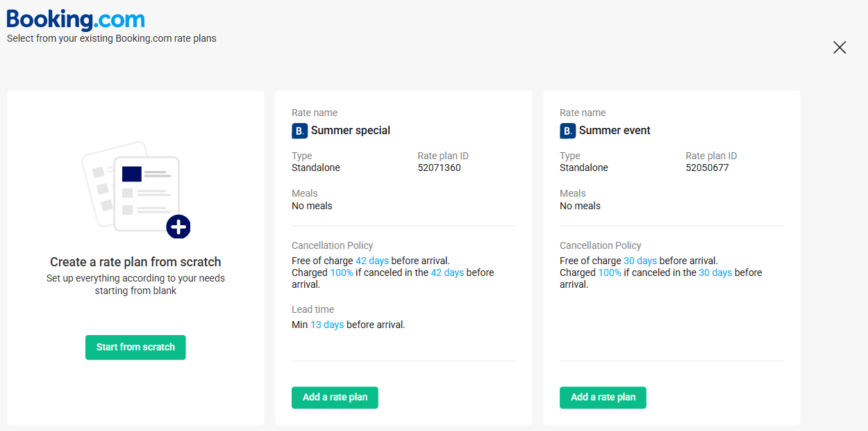Click rate plan ID 52071360
This screenshot has width=868, height=431.
(x=439, y=168)
